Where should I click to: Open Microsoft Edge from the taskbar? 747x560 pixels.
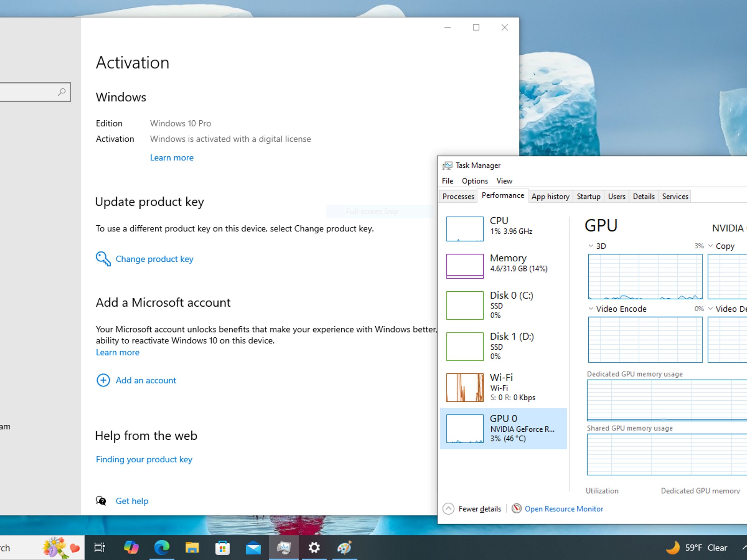click(x=162, y=548)
